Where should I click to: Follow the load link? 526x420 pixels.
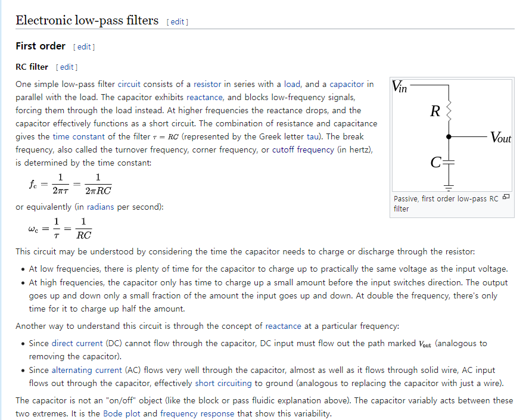pos(292,84)
